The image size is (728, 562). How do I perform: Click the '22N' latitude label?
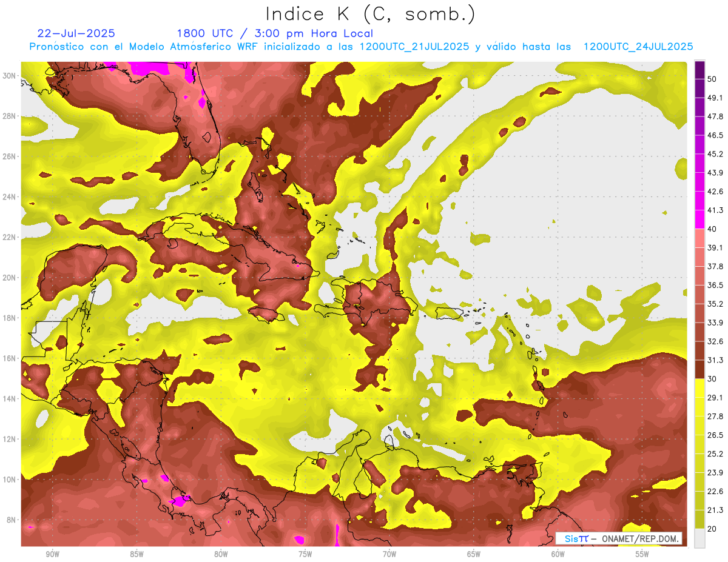[10, 237]
